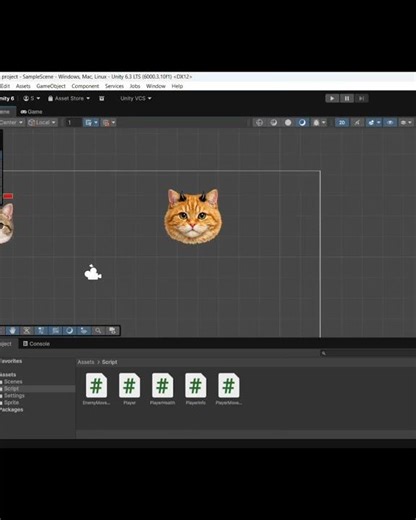416x520 pixels.
Task: Click the icon right of Asset Store
Action: 102,98
